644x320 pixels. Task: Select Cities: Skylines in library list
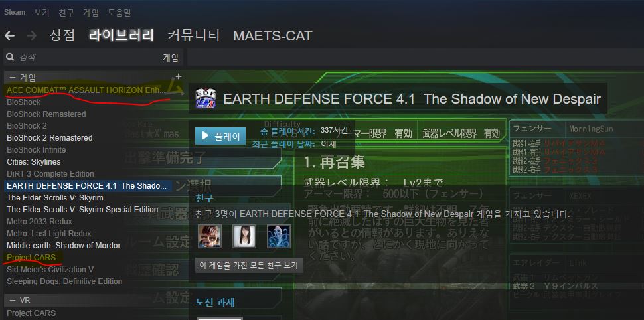click(34, 162)
